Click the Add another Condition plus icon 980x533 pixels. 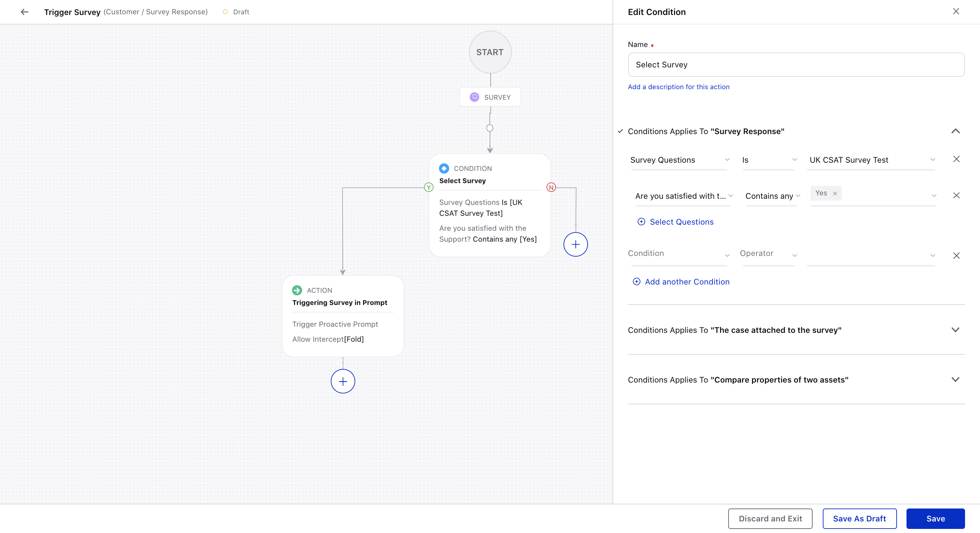point(636,281)
